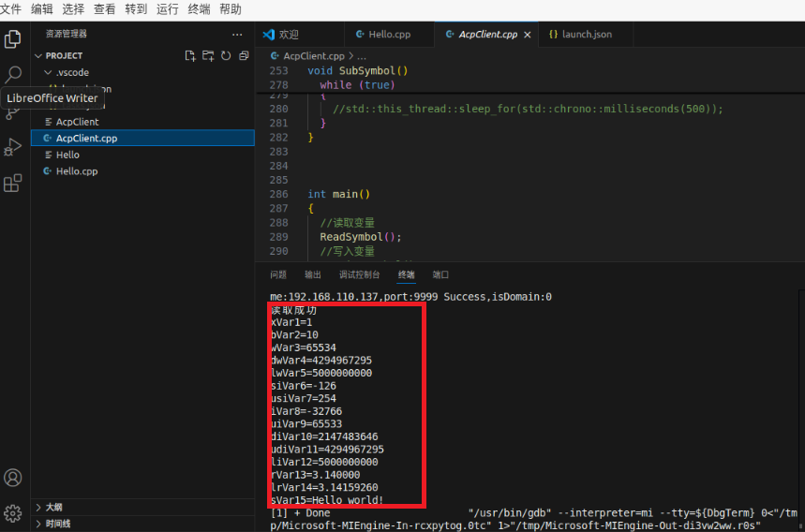The image size is (805, 532).
Task: Switch to the launch.json editor tab
Action: pyautogui.click(x=587, y=35)
